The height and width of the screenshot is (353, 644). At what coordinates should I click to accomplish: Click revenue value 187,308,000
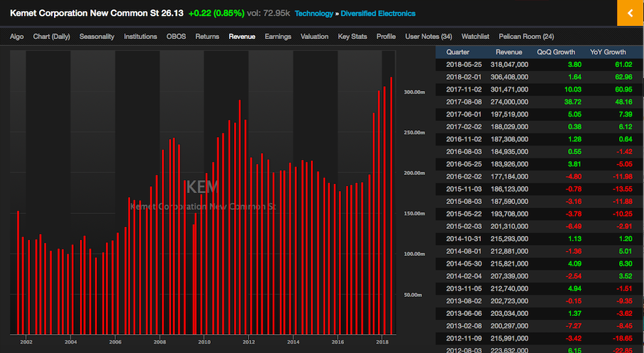point(509,139)
